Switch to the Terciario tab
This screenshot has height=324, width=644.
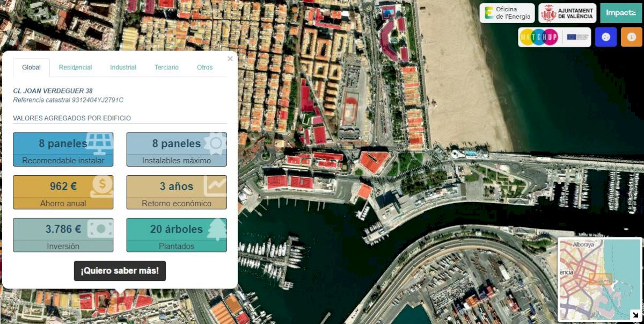click(x=166, y=68)
